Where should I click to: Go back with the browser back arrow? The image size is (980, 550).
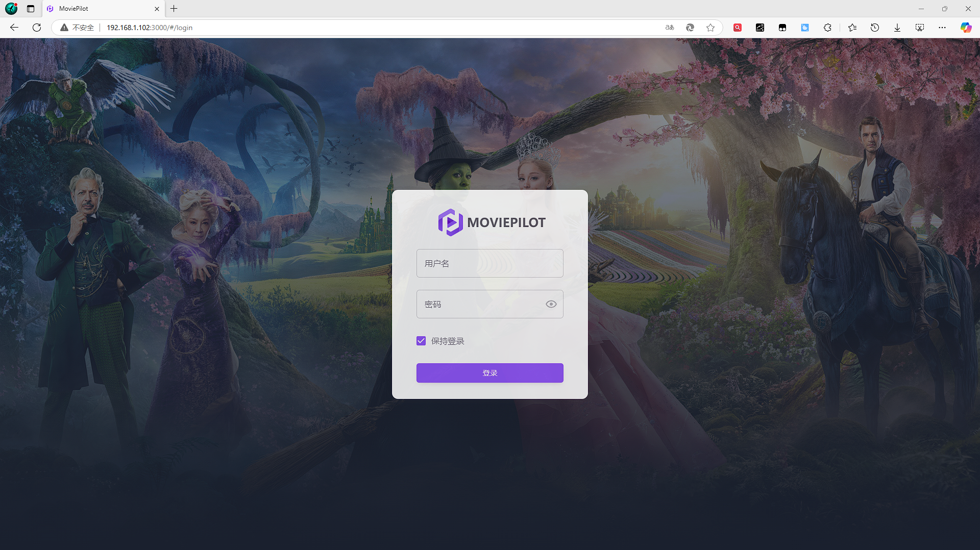[14, 28]
